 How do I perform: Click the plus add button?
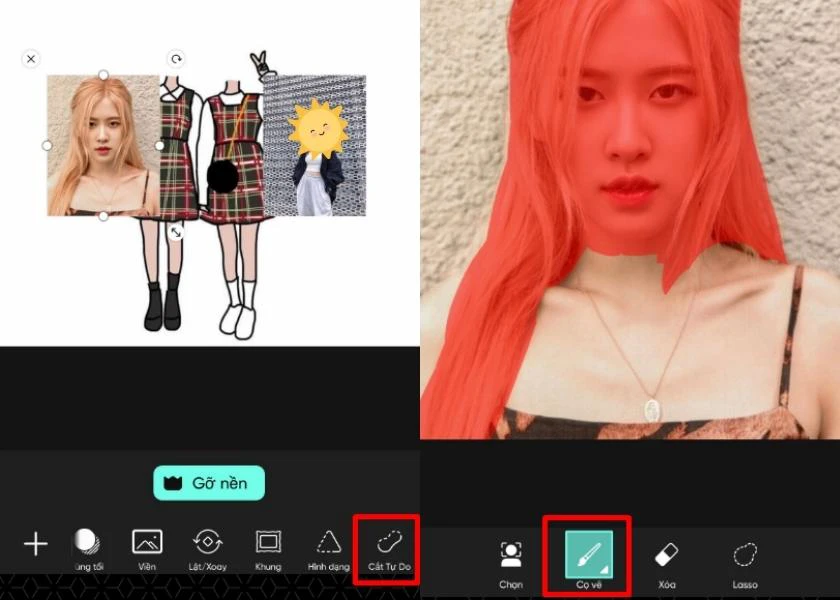36,544
